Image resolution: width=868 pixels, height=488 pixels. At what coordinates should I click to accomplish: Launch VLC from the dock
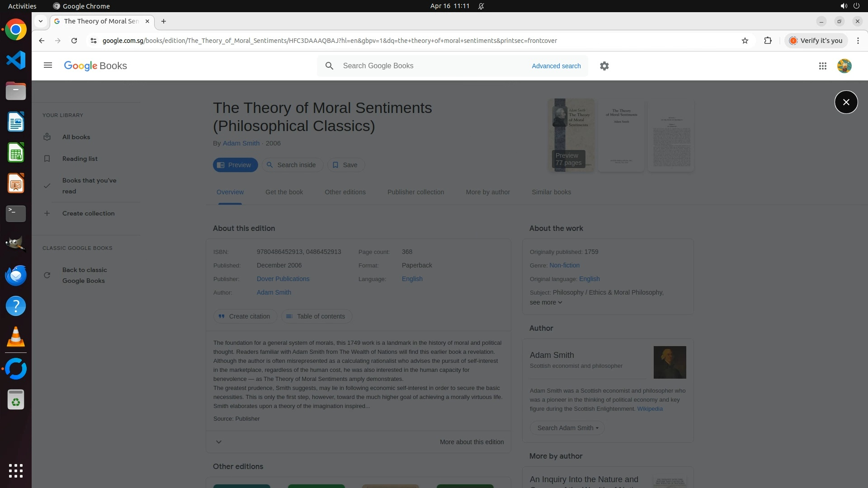pyautogui.click(x=16, y=337)
